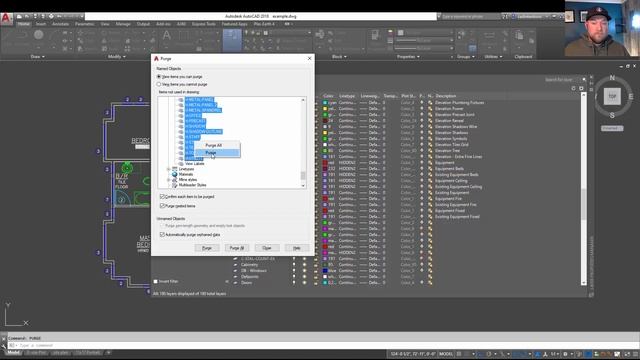Image resolution: width=640 pixels, height=360 pixels.
Task: Click the layer manager settings icon
Action: 581,88
